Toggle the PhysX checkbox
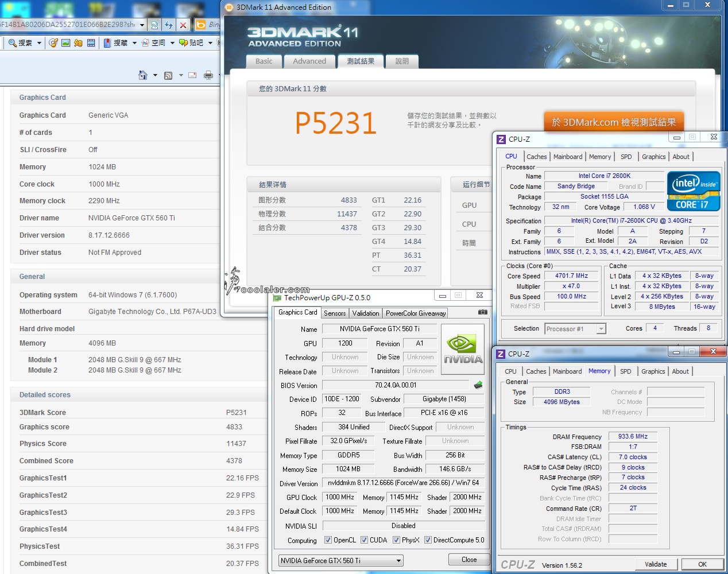This screenshot has width=728, height=574. [396, 540]
